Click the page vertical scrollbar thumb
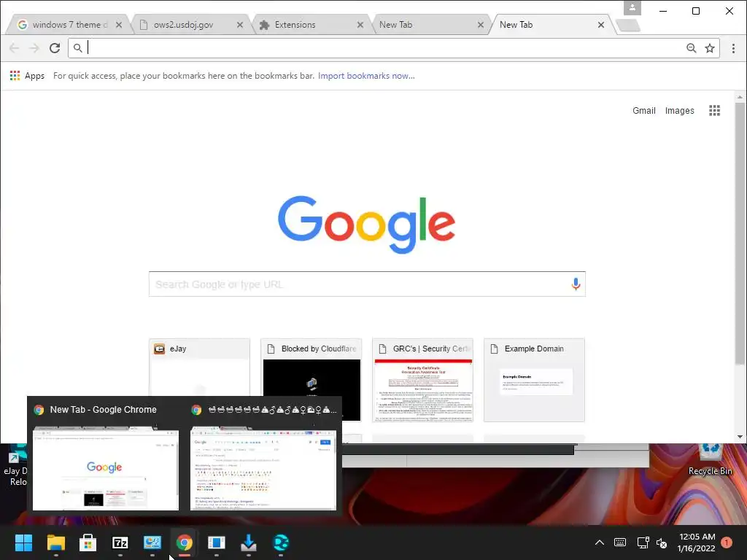The image size is (747, 560). pyautogui.click(x=740, y=233)
